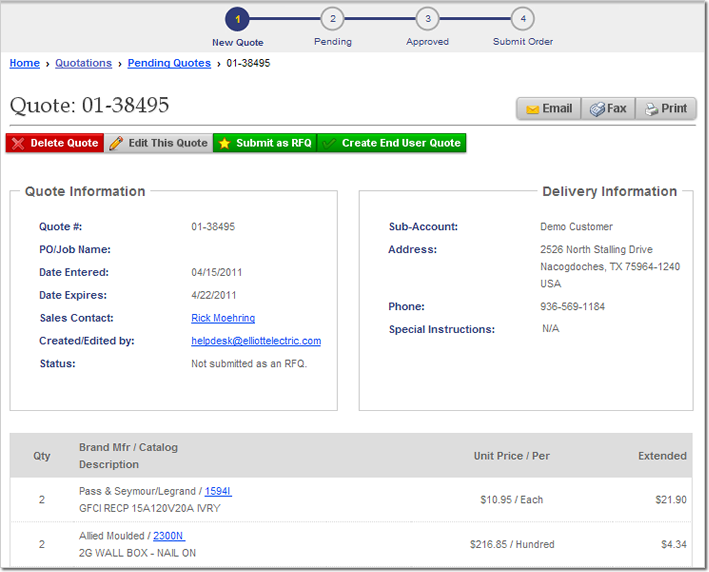Click Submit as RFQ button text

pyautogui.click(x=274, y=143)
